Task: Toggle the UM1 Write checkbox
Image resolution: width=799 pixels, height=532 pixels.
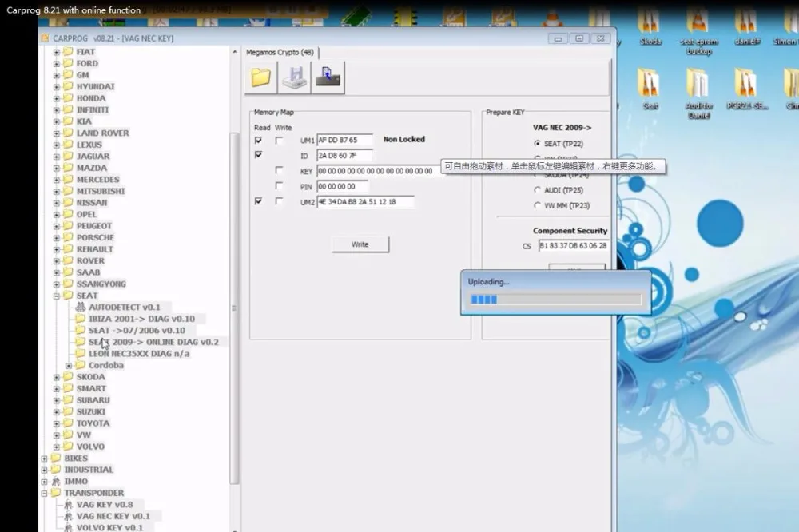Action: 279,140
